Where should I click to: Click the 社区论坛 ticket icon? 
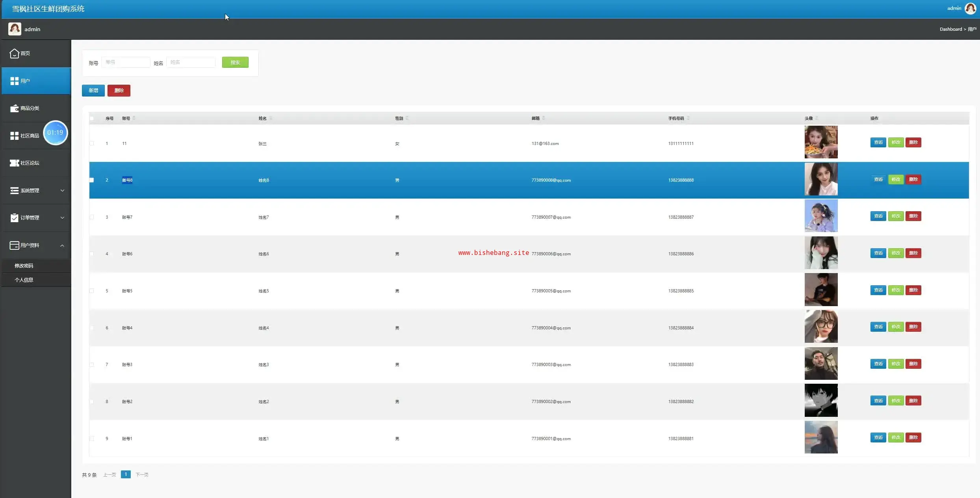tap(14, 163)
